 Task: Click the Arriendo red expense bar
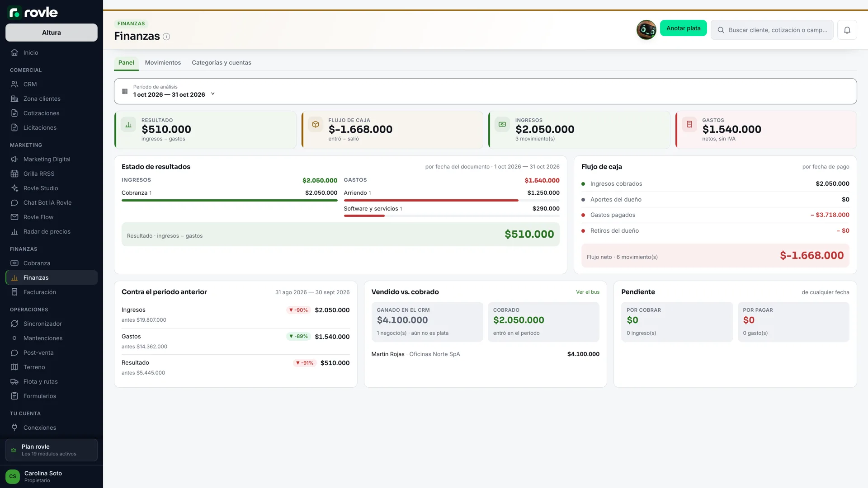[x=431, y=200]
